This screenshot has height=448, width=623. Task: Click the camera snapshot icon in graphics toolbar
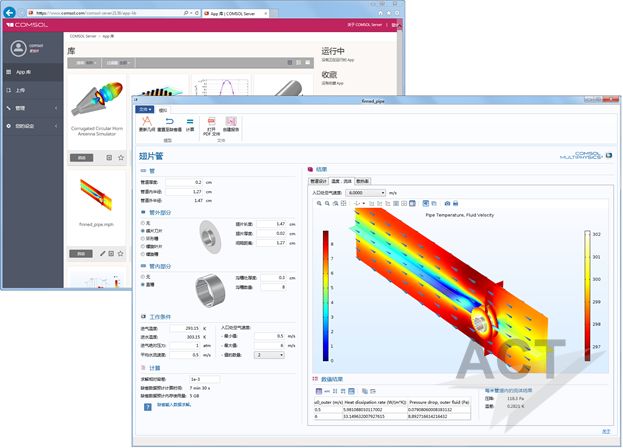pos(447,203)
